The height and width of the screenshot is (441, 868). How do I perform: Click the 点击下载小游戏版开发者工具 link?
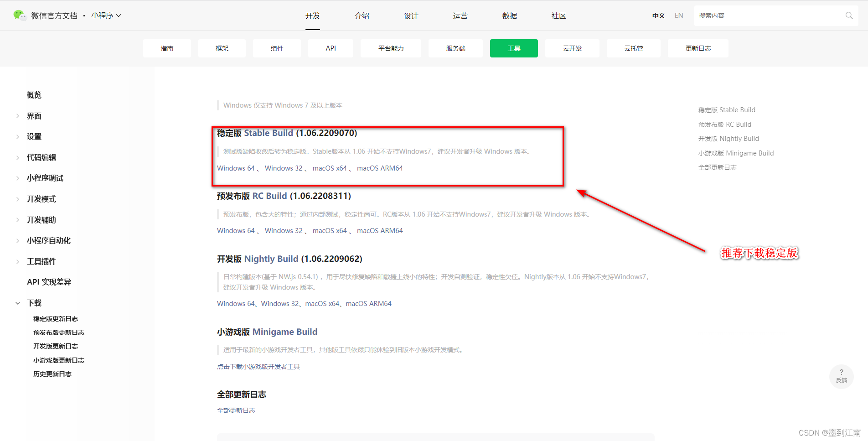pyautogui.click(x=258, y=367)
